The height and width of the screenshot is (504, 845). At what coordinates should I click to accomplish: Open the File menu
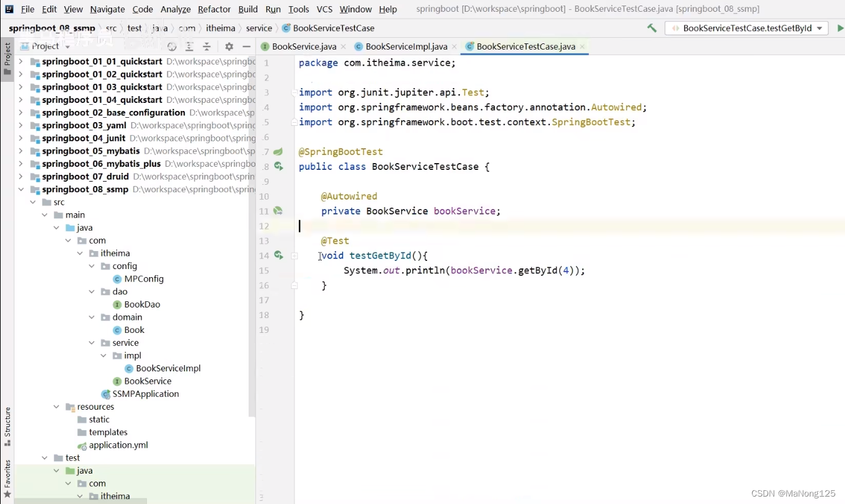(27, 9)
